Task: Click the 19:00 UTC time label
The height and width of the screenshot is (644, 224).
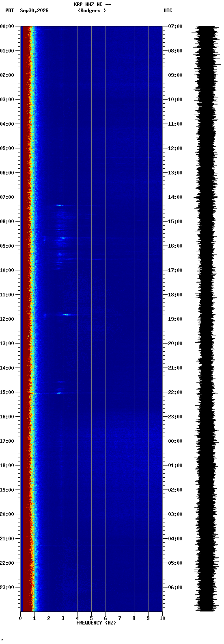Action: 175,319
